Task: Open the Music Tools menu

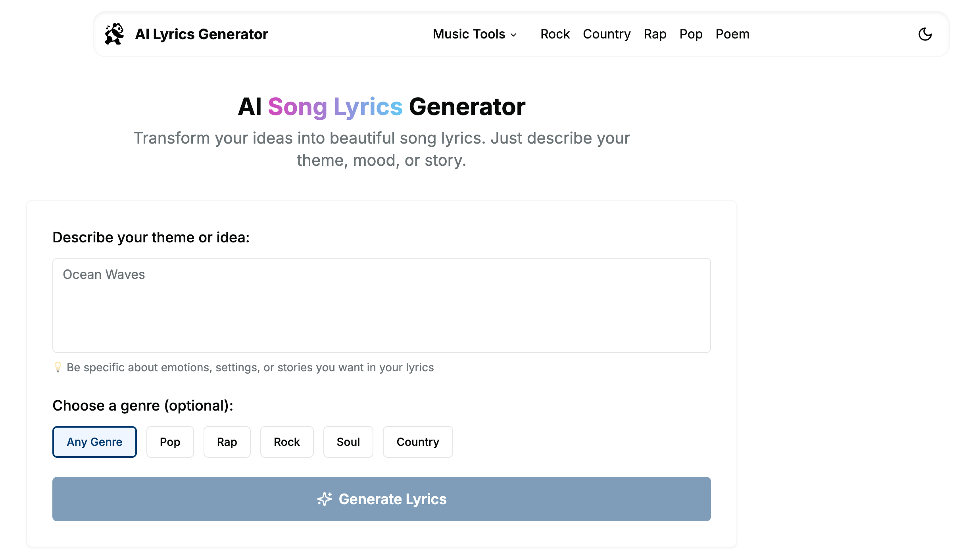Action: point(469,34)
